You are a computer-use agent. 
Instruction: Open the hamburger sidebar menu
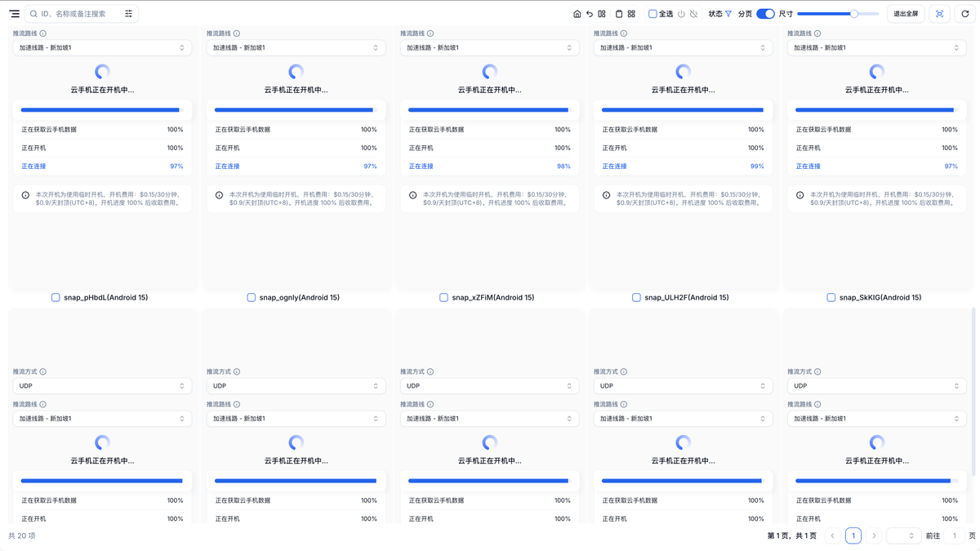pyautogui.click(x=15, y=14)
